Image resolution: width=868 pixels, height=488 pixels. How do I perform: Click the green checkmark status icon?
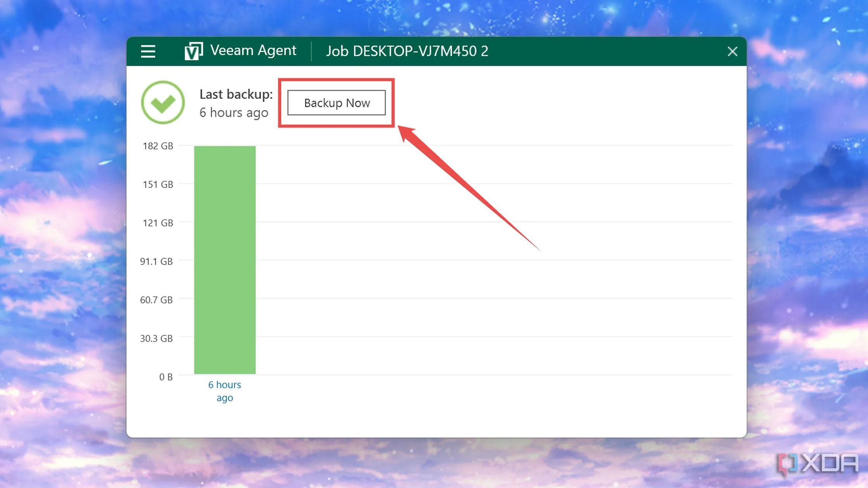163,103
